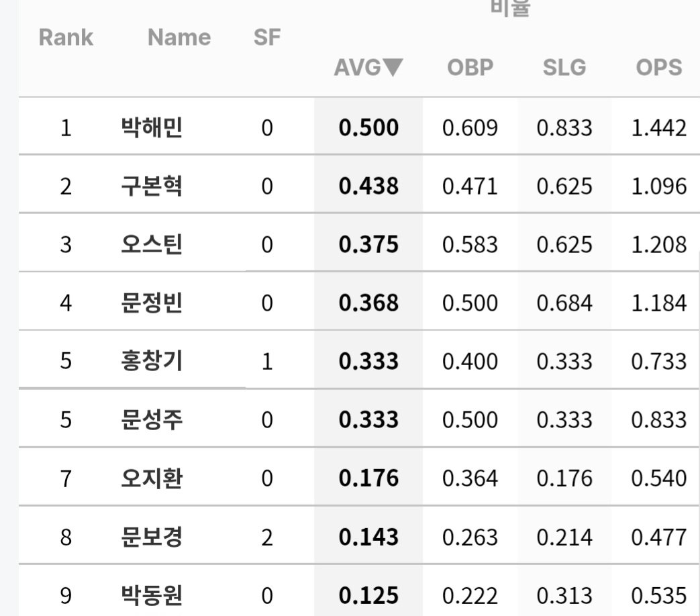Select the 1.442 OPS value cell

click(659, 127)
